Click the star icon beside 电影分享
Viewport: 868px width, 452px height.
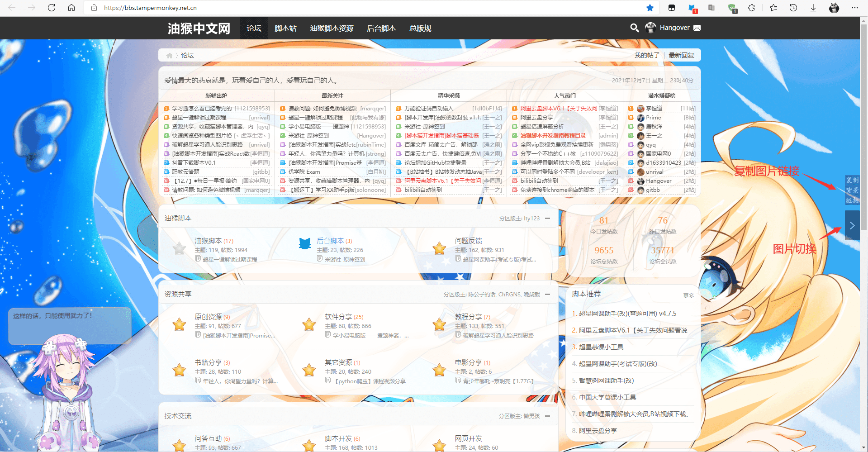click(x=439, y=370)
